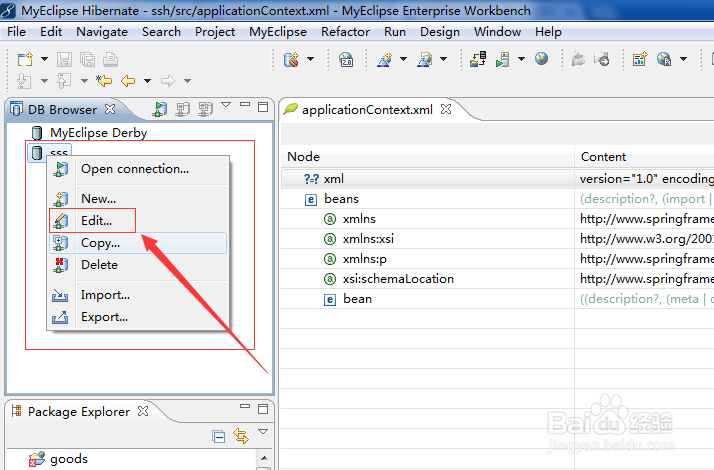This screenshot has width=714, height=470.
Task: Click the Back navigation arrow icon
Action: click(x=128, y=81)
